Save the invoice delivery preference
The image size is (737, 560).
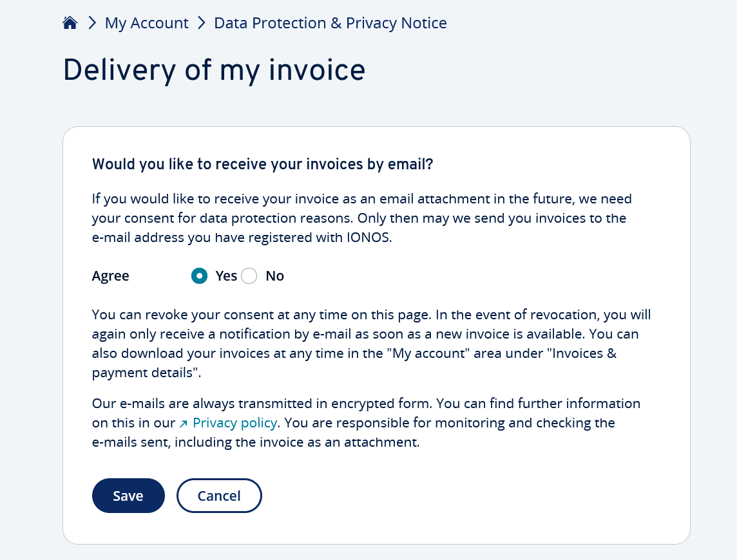128,496
